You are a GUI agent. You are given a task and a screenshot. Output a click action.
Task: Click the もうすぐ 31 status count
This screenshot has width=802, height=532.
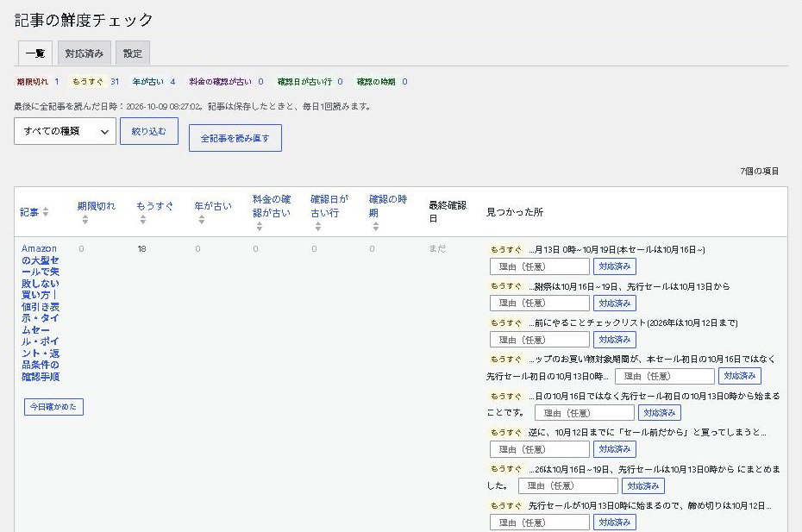click(x=95, y=82)
